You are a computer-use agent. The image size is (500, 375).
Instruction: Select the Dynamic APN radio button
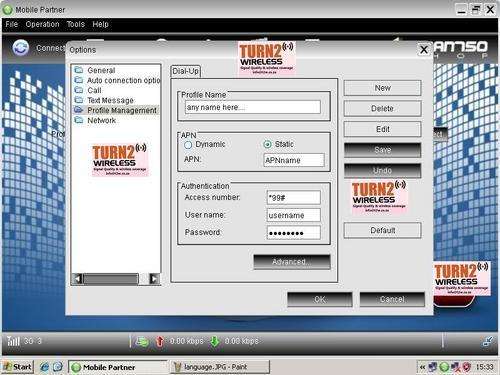tap(188, 145)
